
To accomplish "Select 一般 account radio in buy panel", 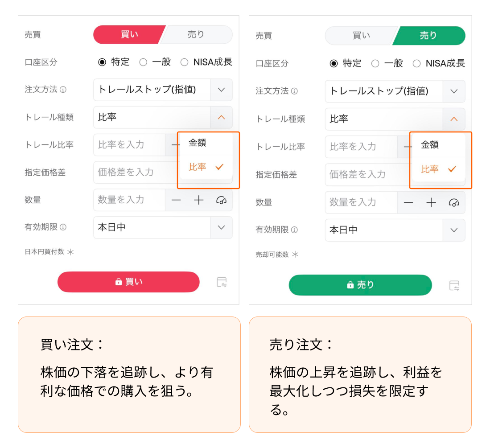I will pyautogui.click(x=143, y=62).
